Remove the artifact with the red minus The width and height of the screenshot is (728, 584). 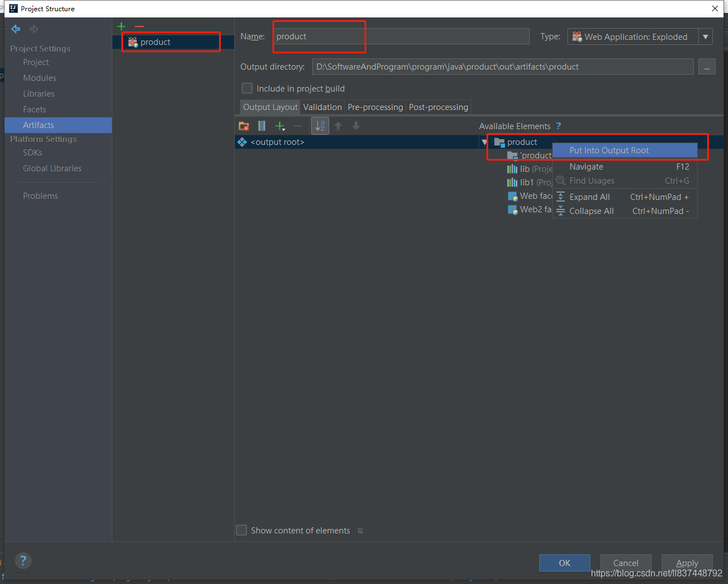pos(139,26)
